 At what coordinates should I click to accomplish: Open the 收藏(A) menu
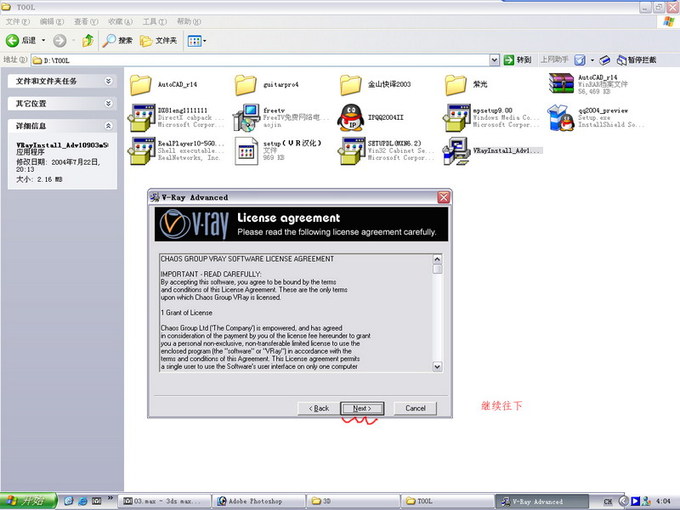tap(120, 21)
